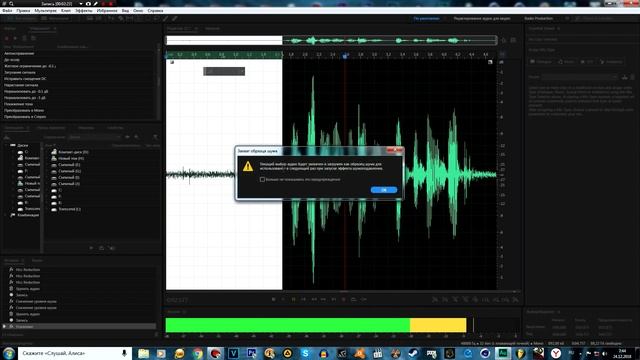640x360 pixels.
Task: Click the HUD gain adjustment control
Action: click(x=224, y=71)
